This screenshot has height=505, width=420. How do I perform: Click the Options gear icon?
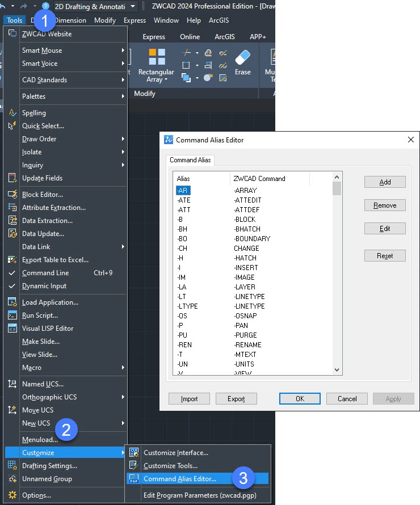(x=12, y=495)
